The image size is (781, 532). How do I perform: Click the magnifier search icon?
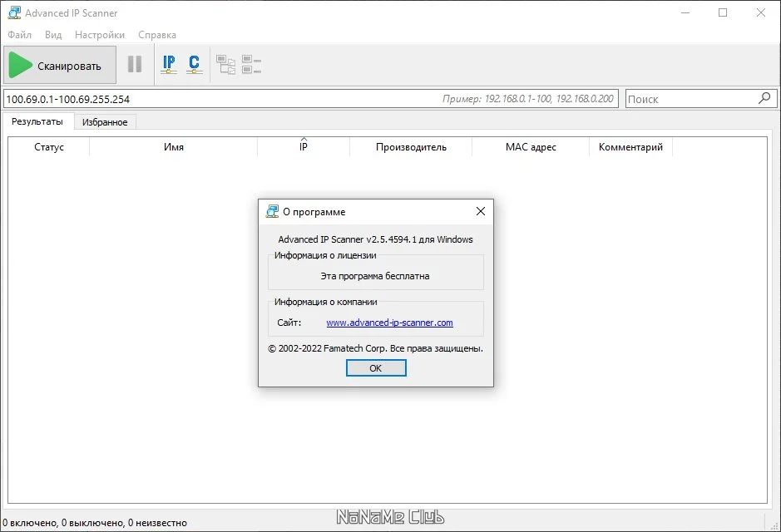[x=764, y=98]
